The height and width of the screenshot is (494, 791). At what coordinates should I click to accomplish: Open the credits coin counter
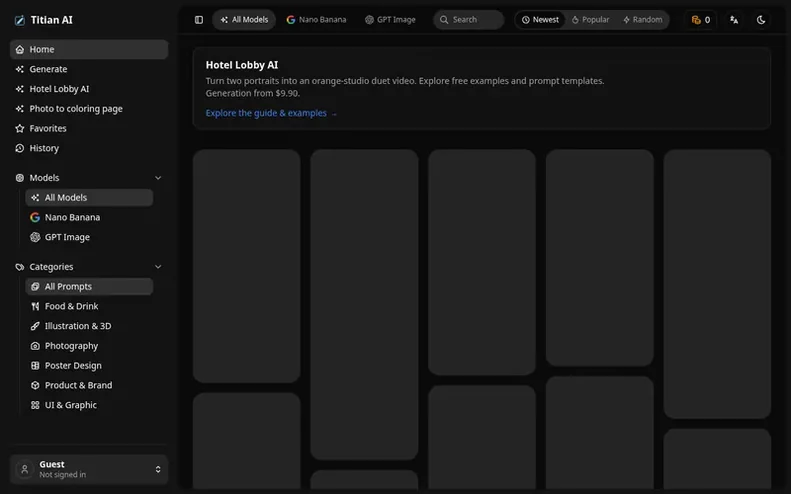click(x=701, y=20)
